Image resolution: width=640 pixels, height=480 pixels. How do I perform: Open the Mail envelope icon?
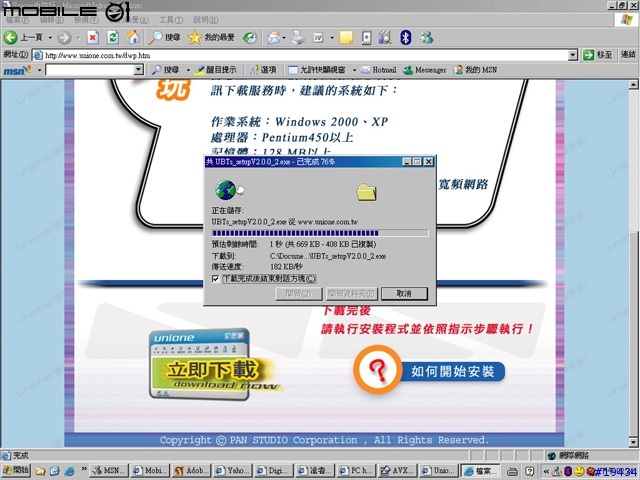(x=273, y=38)
